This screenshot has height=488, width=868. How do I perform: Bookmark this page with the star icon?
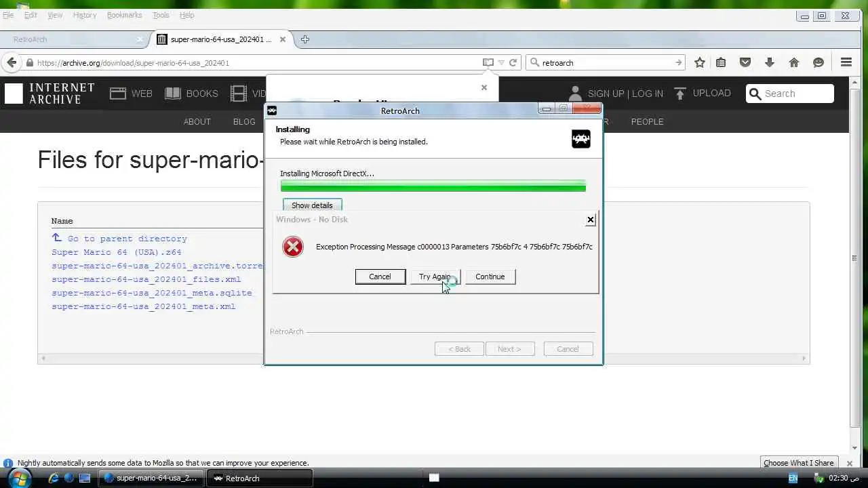[700, 62]
